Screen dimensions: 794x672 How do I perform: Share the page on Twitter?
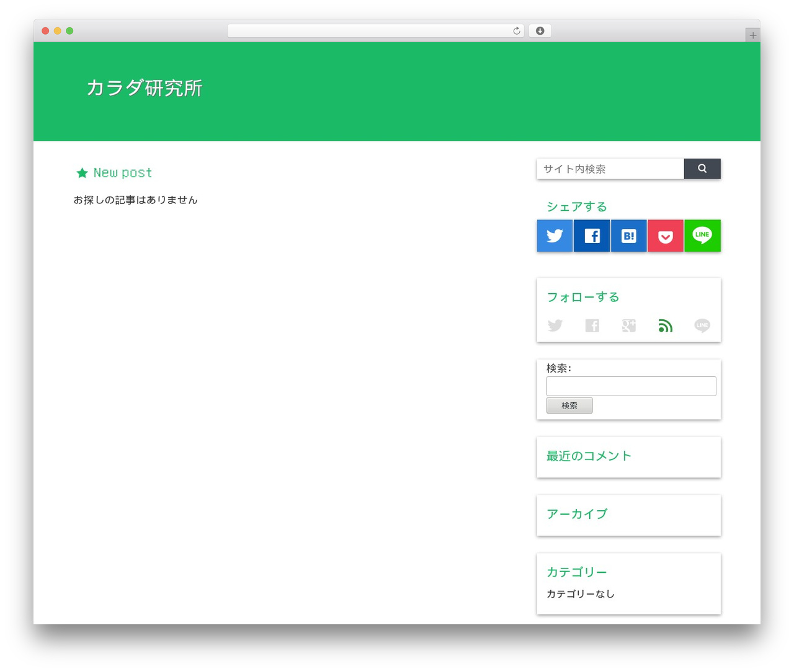tap(555, 236)
